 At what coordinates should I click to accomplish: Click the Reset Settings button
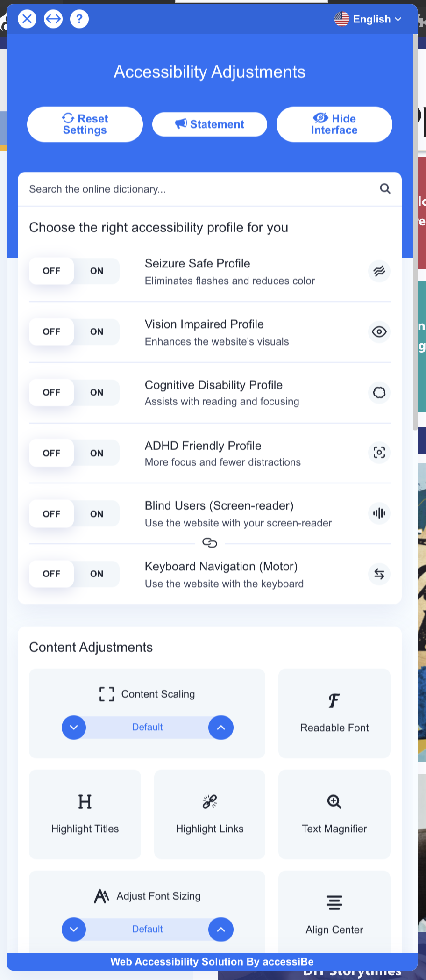(85, 124)
